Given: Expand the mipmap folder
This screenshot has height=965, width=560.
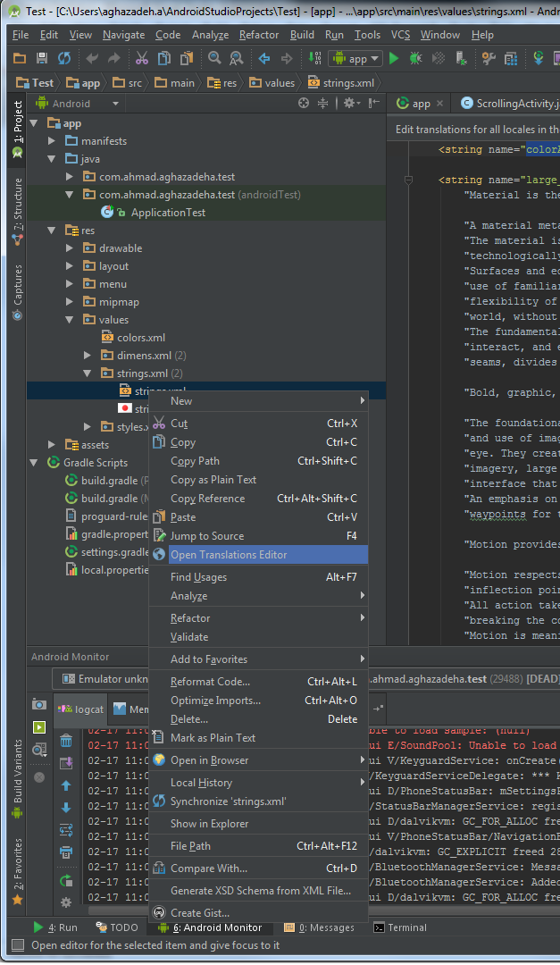Looking at the screenshot, I should click(70, 302).
